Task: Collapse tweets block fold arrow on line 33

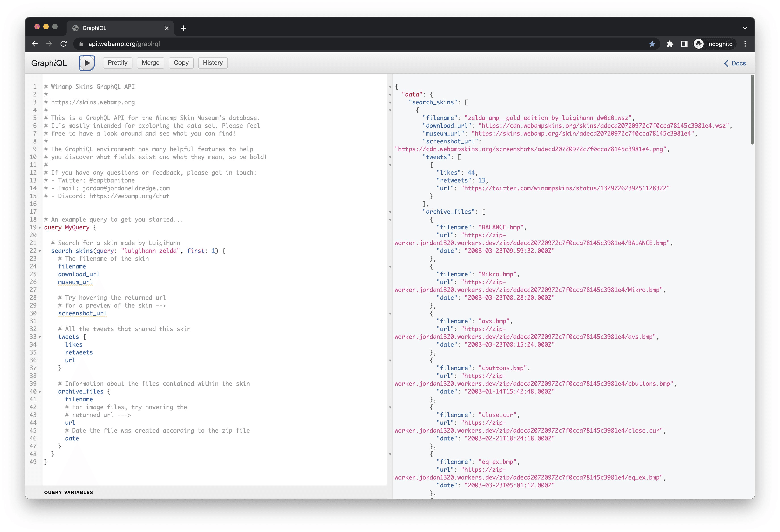Action: click(x=40, y=337)
